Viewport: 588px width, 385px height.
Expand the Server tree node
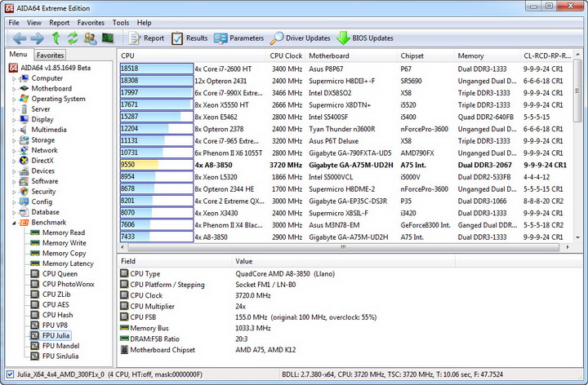(x=14, y=109)
